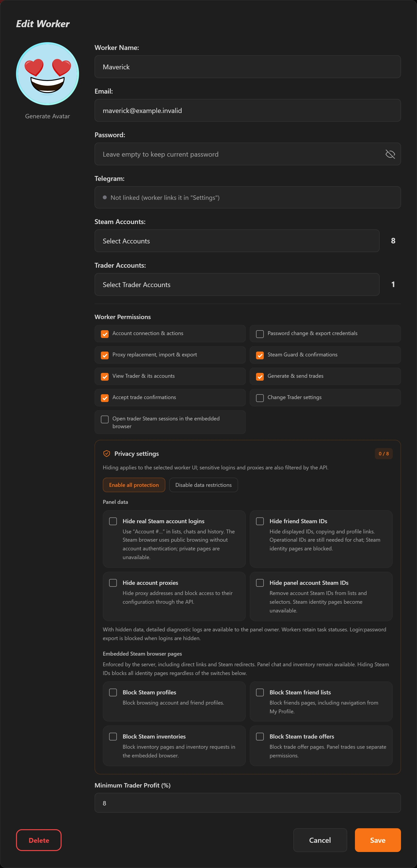Open Select Trader Accounts dropdown
417x868 pixels.
[x=237, y=284]
